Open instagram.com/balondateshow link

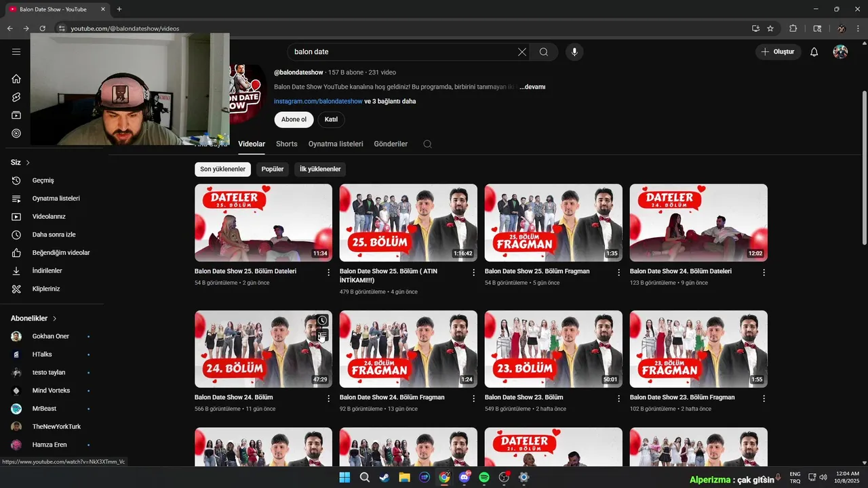(x=318, y=101)
